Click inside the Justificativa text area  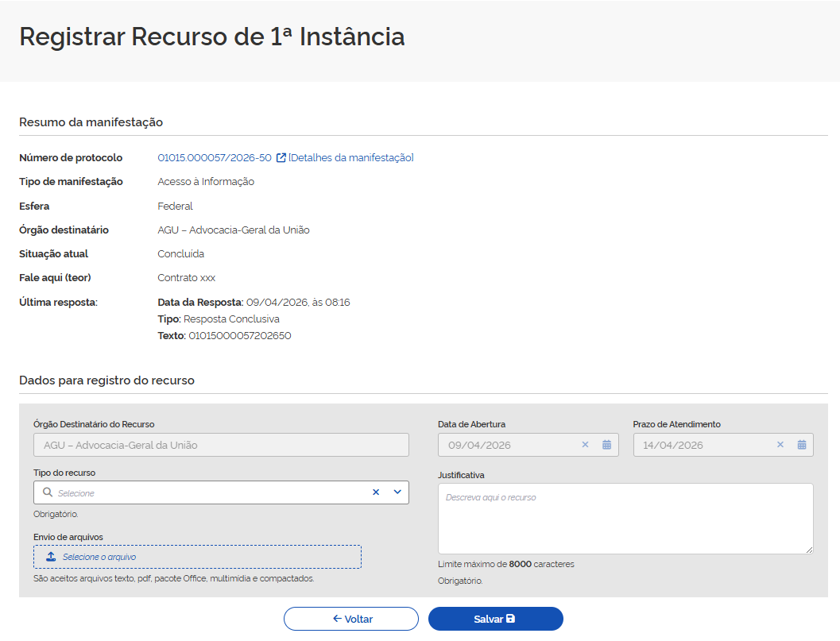click(625, 519)
